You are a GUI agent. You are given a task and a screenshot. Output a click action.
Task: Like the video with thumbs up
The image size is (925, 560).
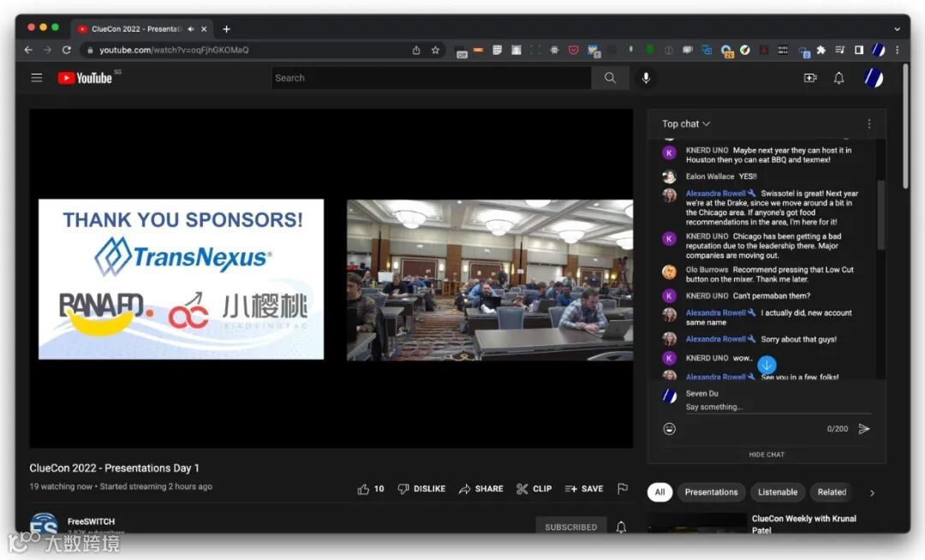point(363,489)
